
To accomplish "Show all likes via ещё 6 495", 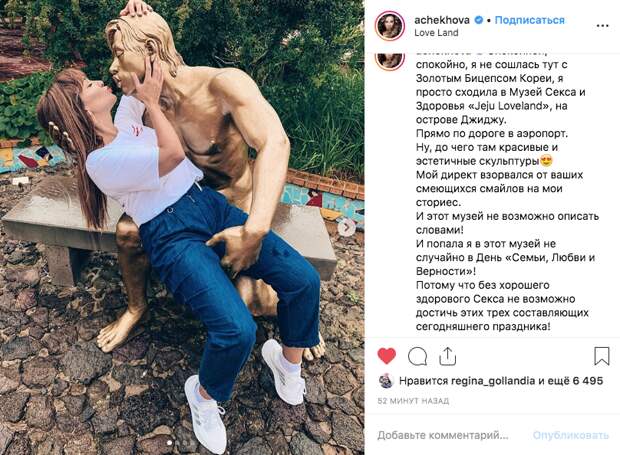I will point(576,381).
